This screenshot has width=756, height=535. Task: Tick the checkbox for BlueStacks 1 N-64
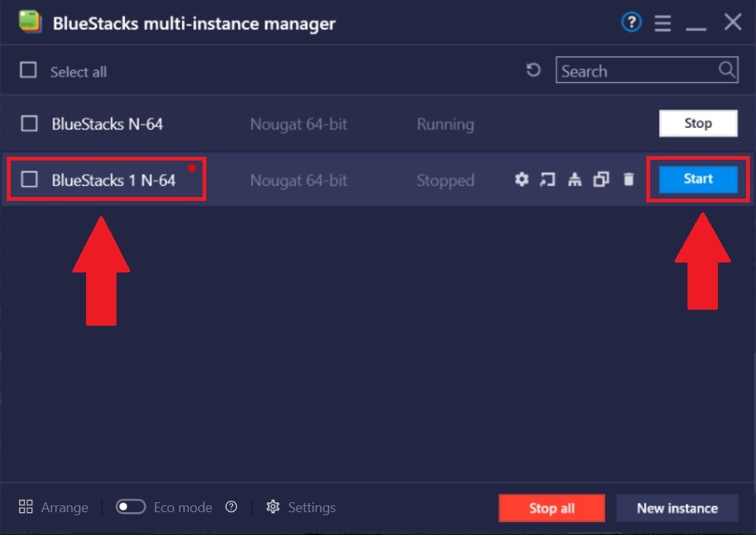pos(29,180)
